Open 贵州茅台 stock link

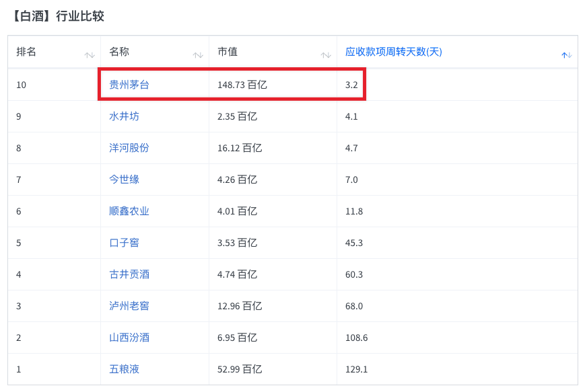129,85
